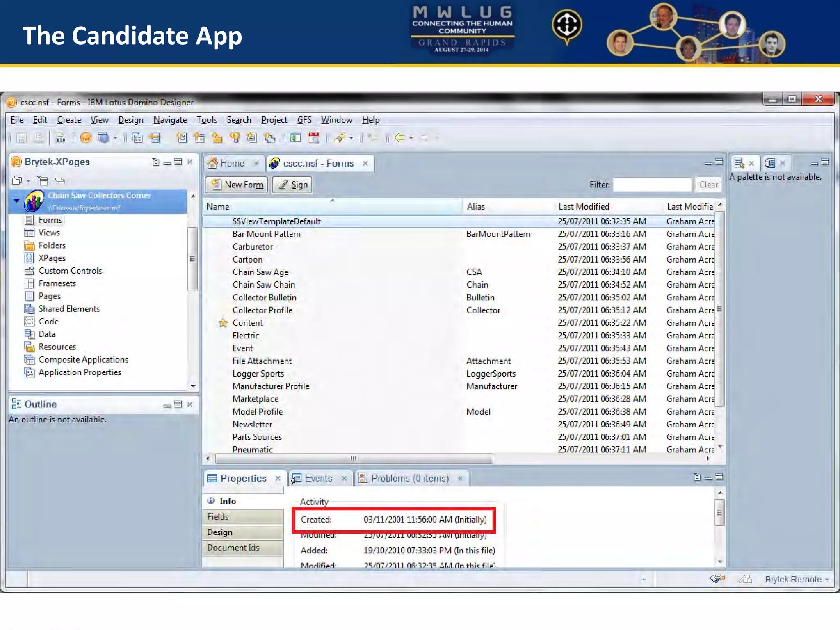Screen dimensions: 840x630
Task: Click the lightbulb create toolbar icon
Action: click(234, 138)
